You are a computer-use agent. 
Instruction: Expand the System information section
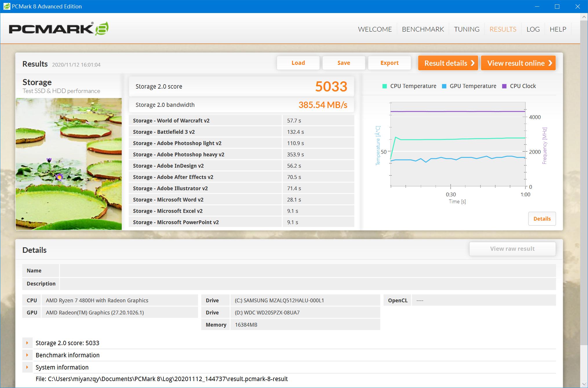click(x=27, y=367)
